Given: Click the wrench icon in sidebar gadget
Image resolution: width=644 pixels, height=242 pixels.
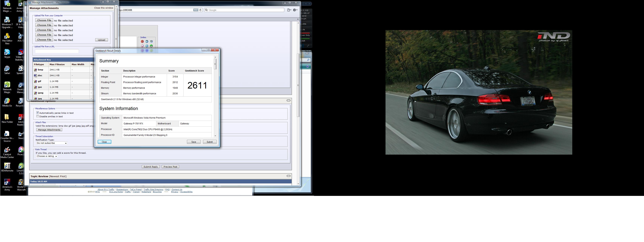Looking at the screenshot, I should [x=308, y=46].
